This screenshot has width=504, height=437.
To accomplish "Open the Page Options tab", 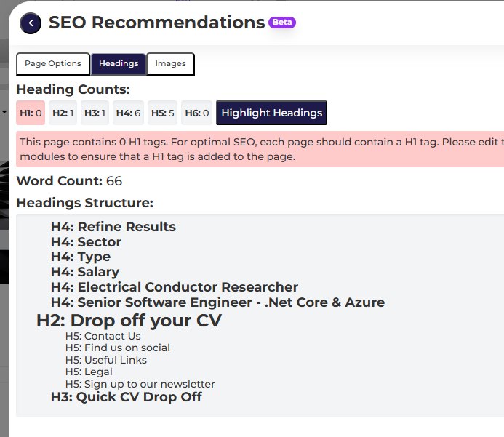I will coord(53,63).
